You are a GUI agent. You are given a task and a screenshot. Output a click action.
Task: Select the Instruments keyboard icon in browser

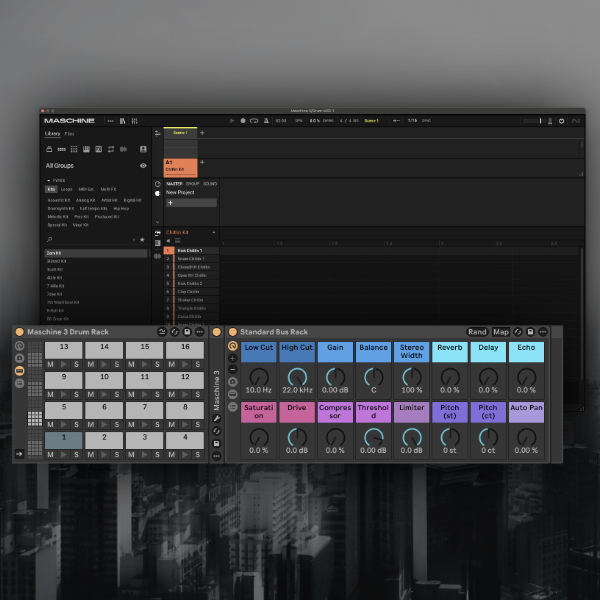click(x=86, y=149)
